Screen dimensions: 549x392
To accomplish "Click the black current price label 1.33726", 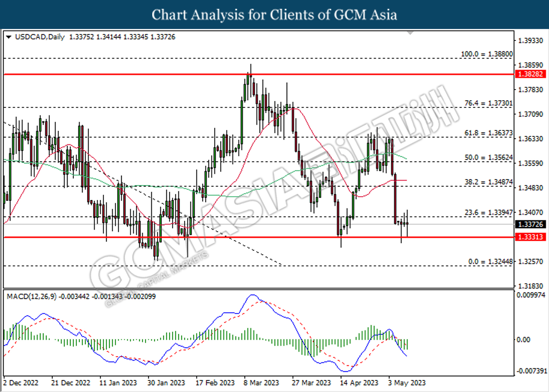I will (530, 224).
